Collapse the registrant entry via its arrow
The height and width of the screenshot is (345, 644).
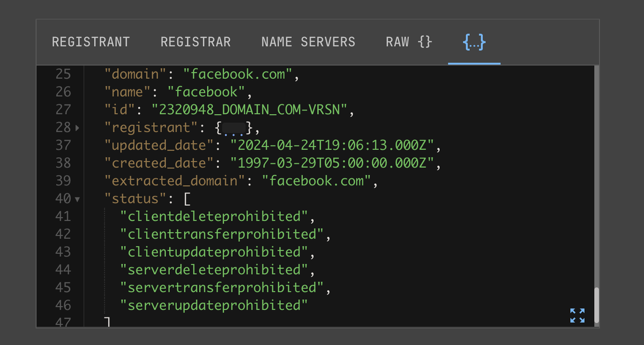77,128
